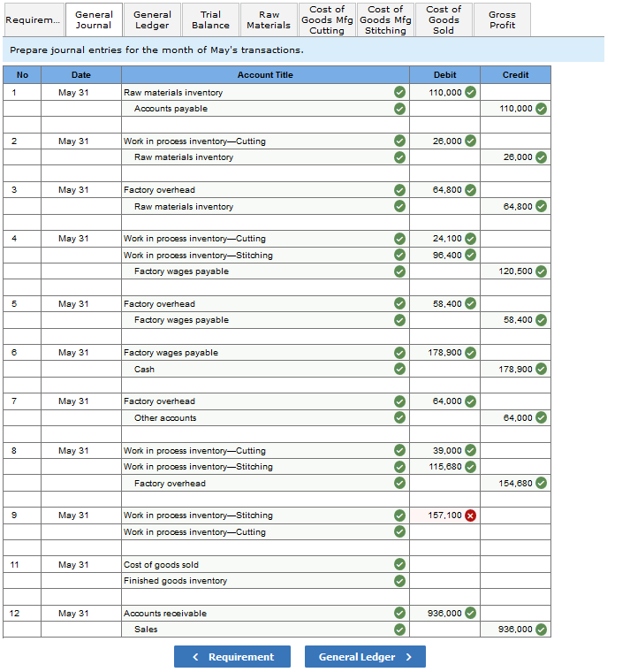Viewport: 630px width, 672px height.
Task: Click green check beside credit 154,680
Action: [x=541, y=484]
